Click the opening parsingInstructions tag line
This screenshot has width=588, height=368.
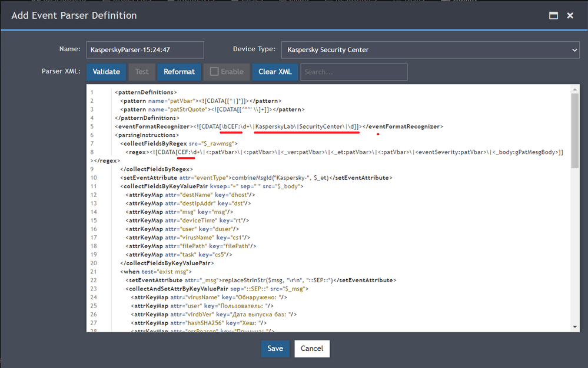(147, 135)
